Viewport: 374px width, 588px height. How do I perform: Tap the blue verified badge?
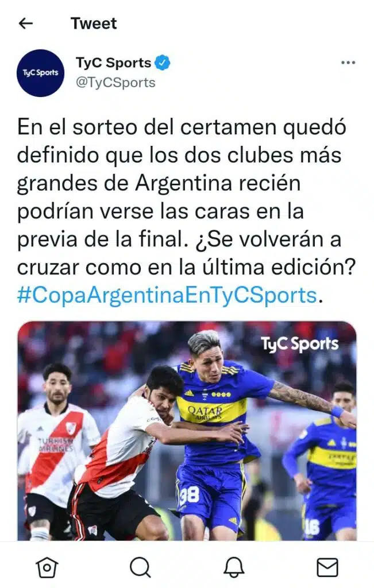click(x=163, y=63)
